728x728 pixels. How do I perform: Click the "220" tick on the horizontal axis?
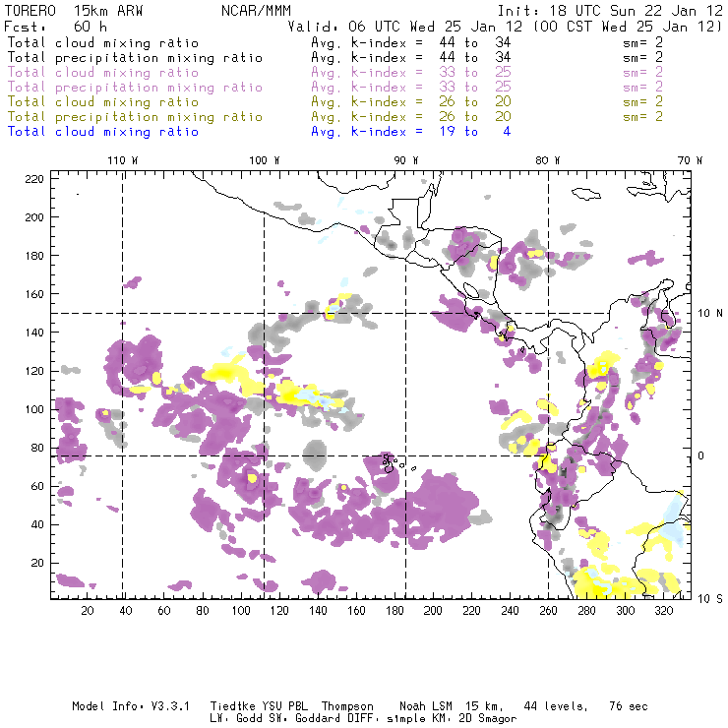click(471, 611)
